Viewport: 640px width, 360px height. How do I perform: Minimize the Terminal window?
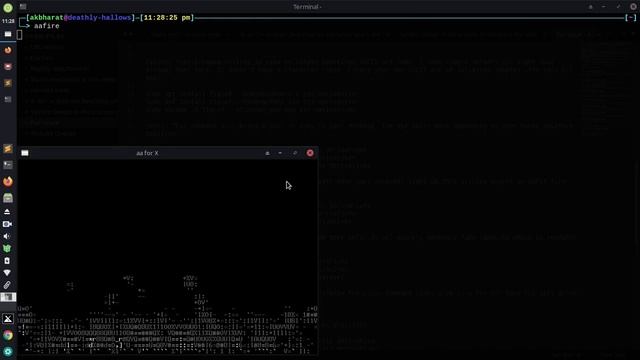604,7
